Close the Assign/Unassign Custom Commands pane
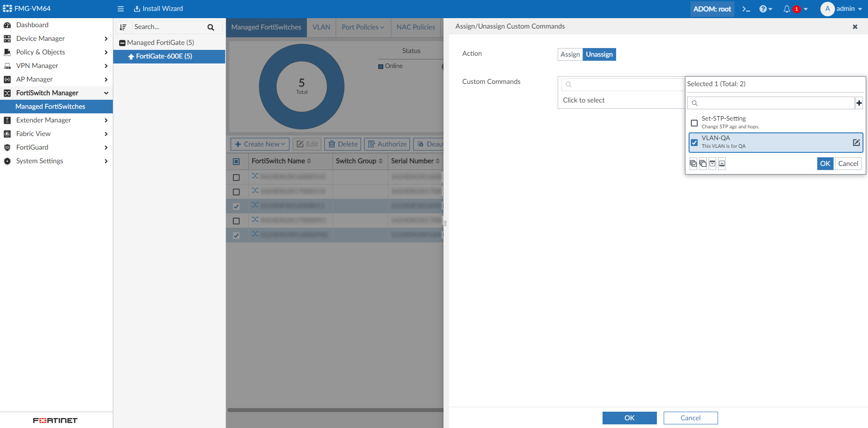 pyautogui.click(x=855, y=27)
